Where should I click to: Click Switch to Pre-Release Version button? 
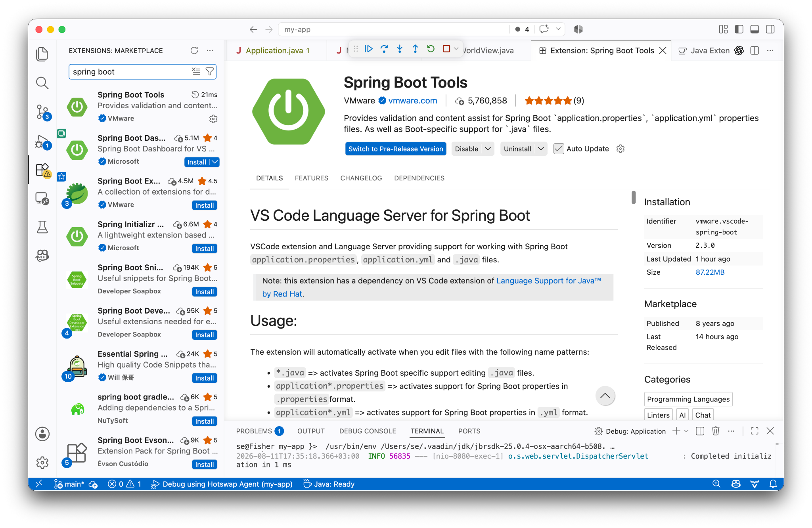coord(396,149)
